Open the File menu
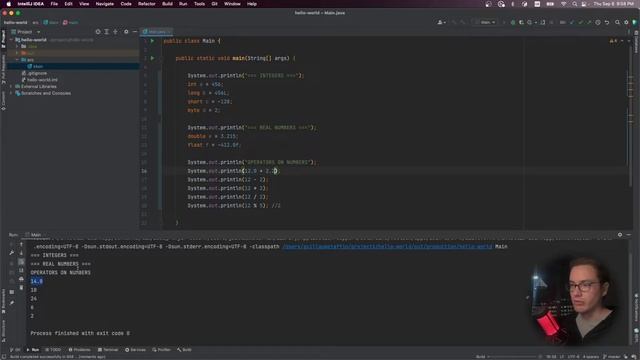The width and height of the screenshot is (640, 360). coord(54,4)
